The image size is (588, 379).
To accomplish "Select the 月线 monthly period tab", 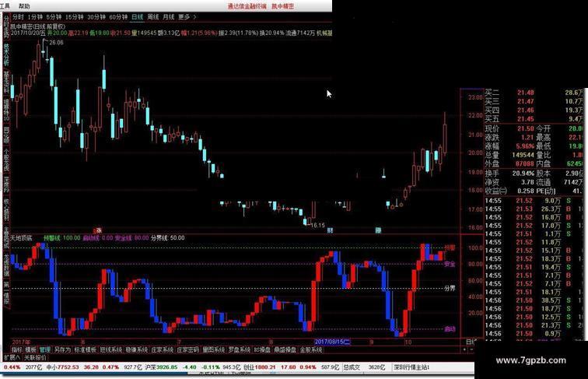I will [169, 17].
